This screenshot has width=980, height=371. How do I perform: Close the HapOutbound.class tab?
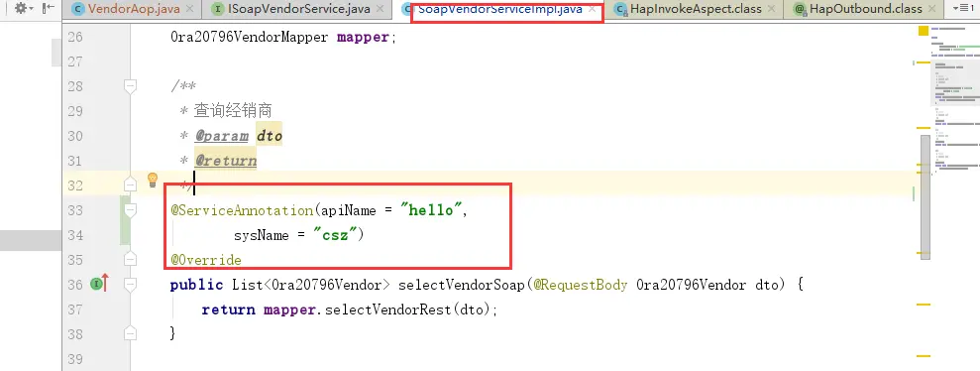coord(931,9)
